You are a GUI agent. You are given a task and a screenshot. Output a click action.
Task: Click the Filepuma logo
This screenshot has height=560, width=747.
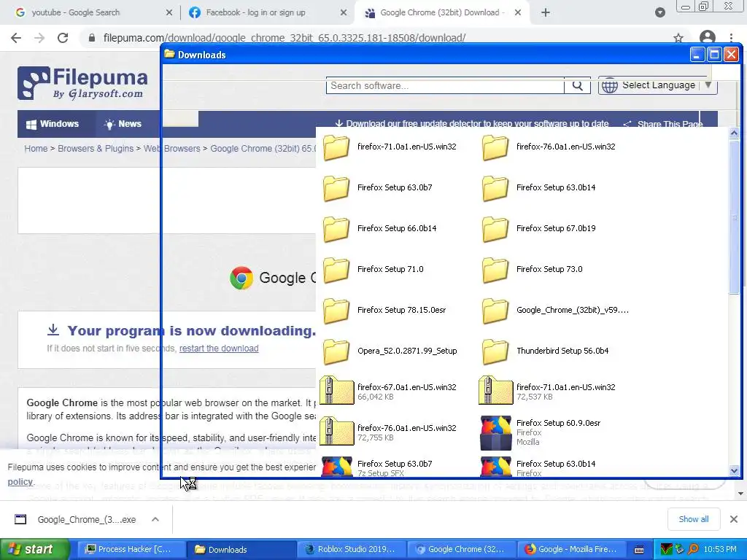tap(83, 83)
